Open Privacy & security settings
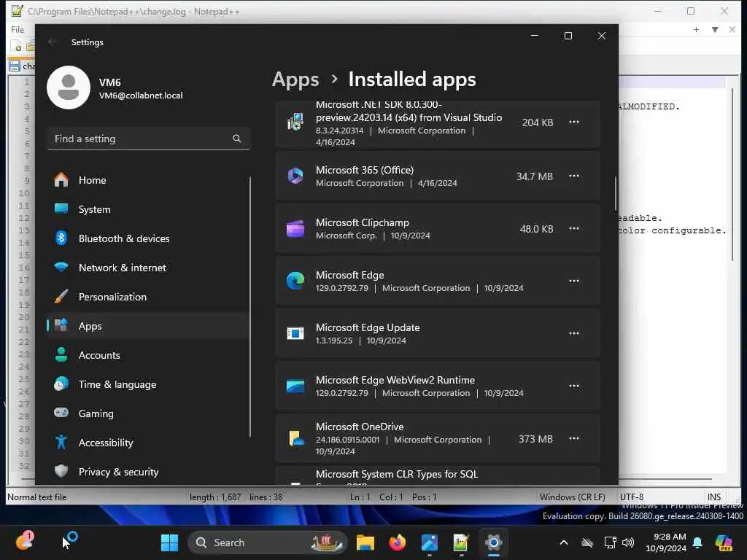This screenshot has width=747, height=560. 147,472
